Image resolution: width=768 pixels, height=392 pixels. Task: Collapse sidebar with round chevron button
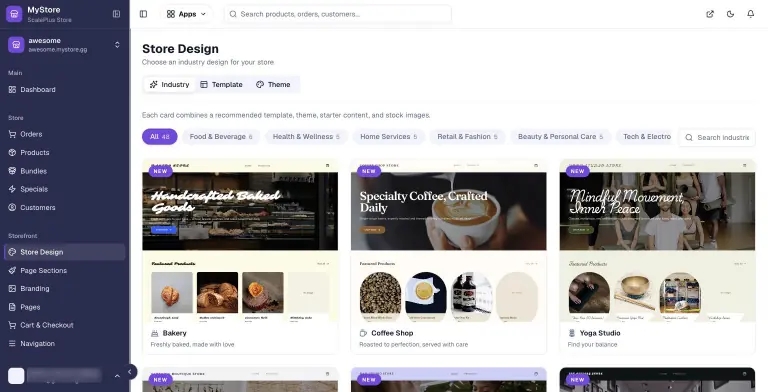click(x=129, y=372)
